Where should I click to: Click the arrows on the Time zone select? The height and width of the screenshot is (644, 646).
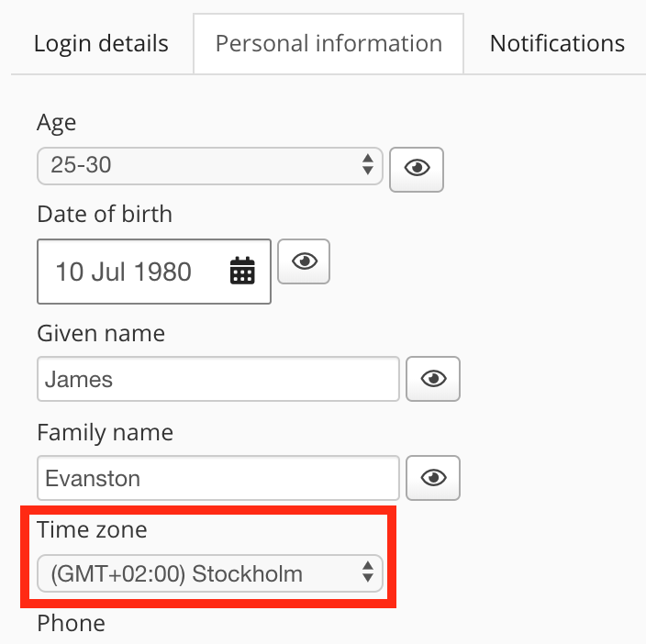[367, 574]
